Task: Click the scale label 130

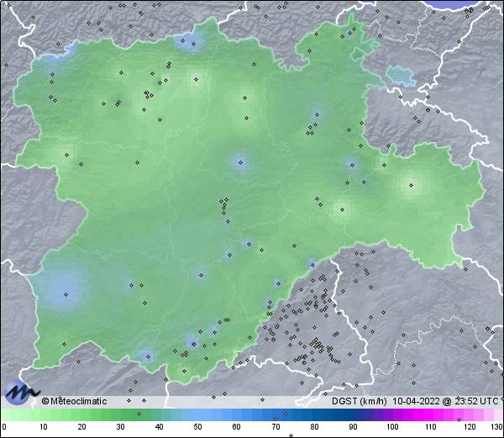Action: [x=497, y=427]
